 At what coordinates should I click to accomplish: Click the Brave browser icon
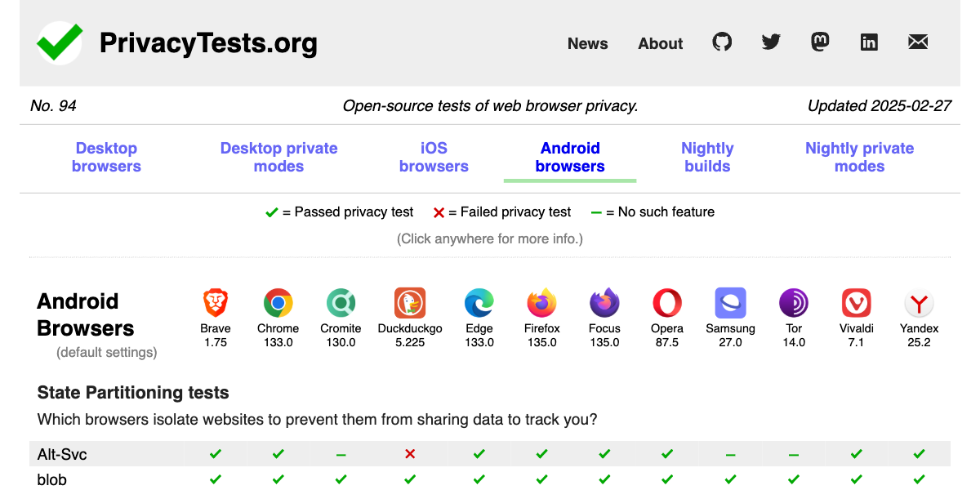pyautogui.click(x=216, y=303)
